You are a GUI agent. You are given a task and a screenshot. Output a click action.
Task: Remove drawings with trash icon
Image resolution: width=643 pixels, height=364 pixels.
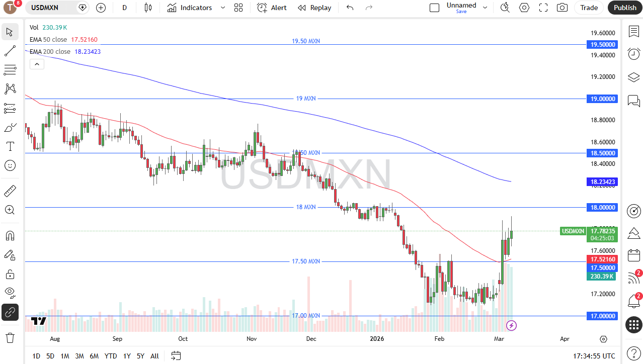pos(10,337)
